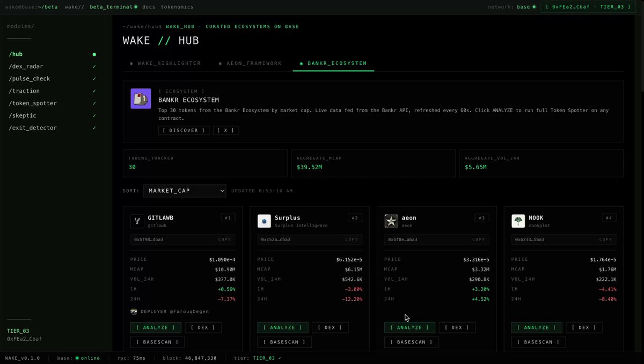The image size is (644, 364).
Task: Click BASESCAN on the GITLAWB card
Action: click(158, 342)
